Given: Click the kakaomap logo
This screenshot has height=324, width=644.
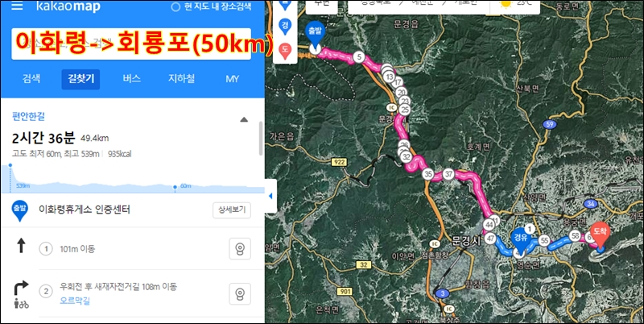Looking at the screenshot, I should tap(68, 6).
